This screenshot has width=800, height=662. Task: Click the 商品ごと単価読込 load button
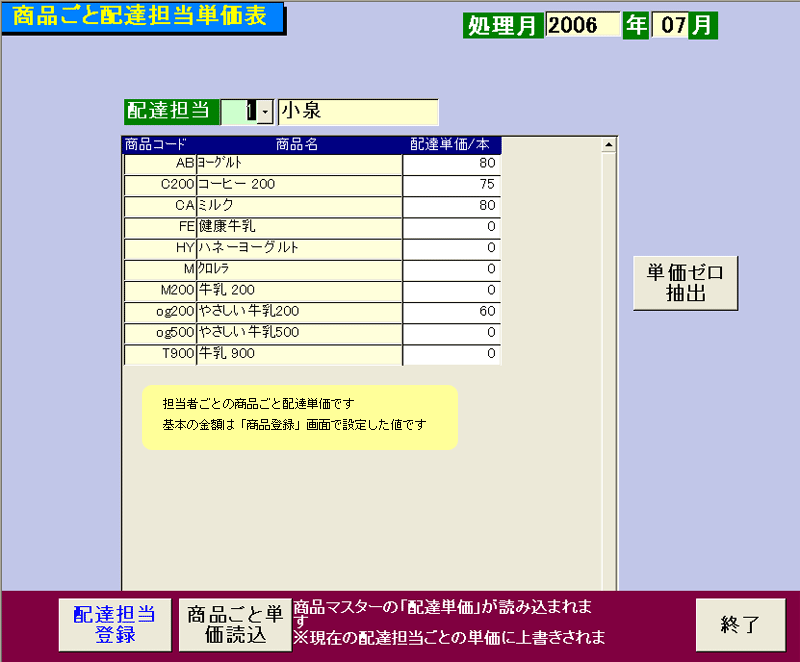(x=234, y=624)
